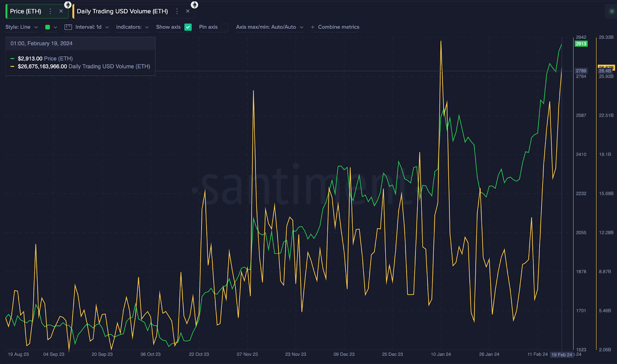Remove Daily Trading USD Volume metric
Image resolution: width=617 pixels, height=364 pixels.
tap(188, 11)
